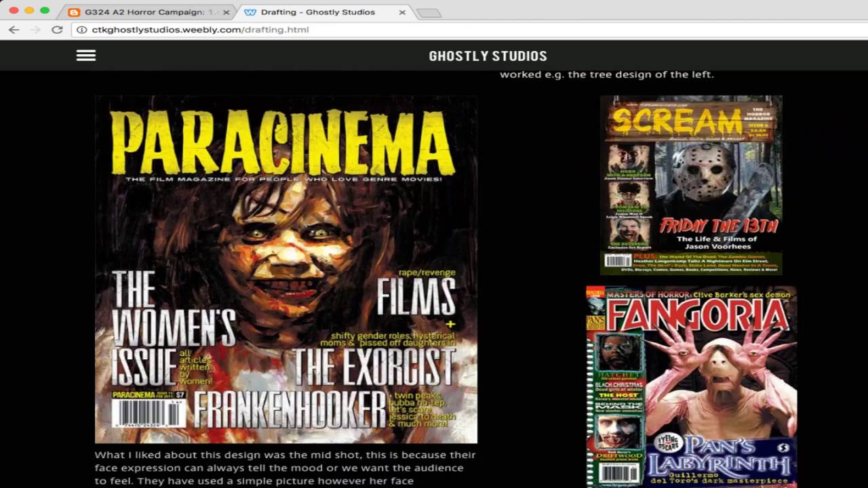Click the paragraph starting "What I liked about this design"
The width and height of the screenshot is (868, 488).
285,468
